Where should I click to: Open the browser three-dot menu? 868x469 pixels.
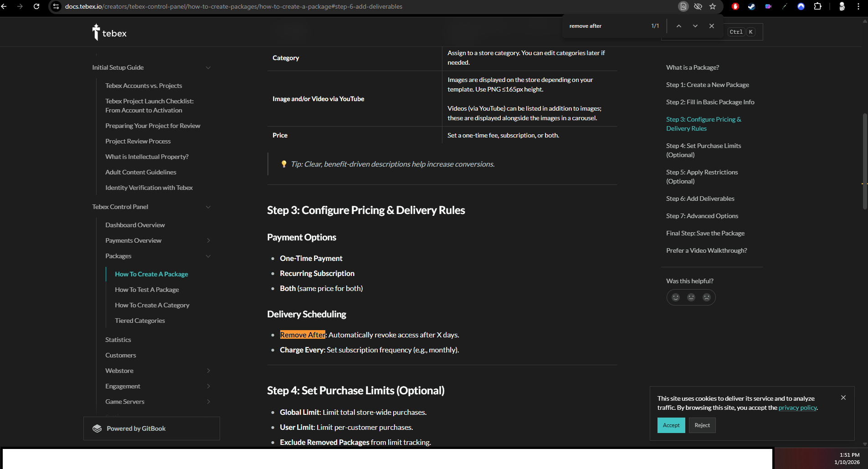(858, 6)
